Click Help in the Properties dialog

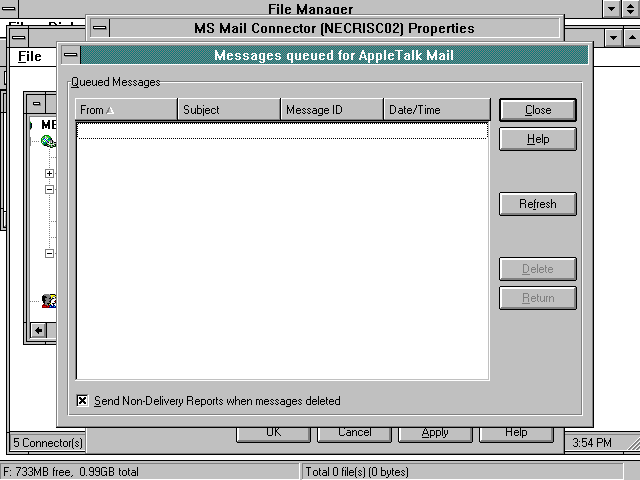point(516,433)
